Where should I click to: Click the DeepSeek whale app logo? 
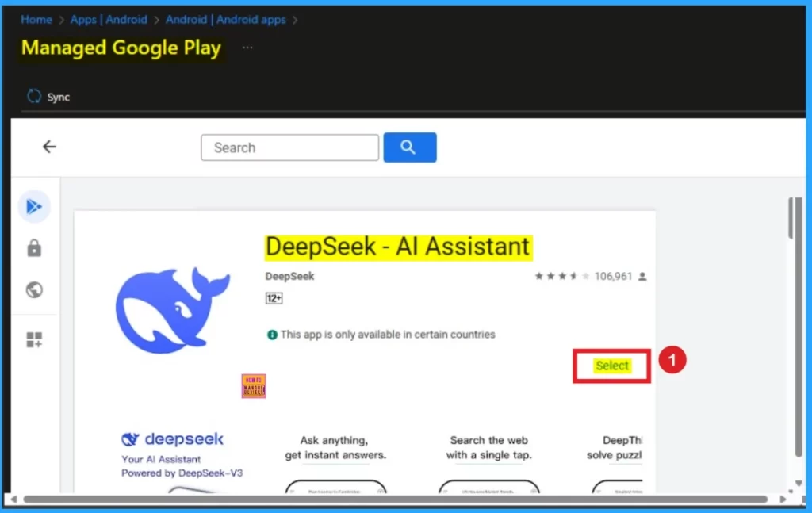(x=172, y=310)
